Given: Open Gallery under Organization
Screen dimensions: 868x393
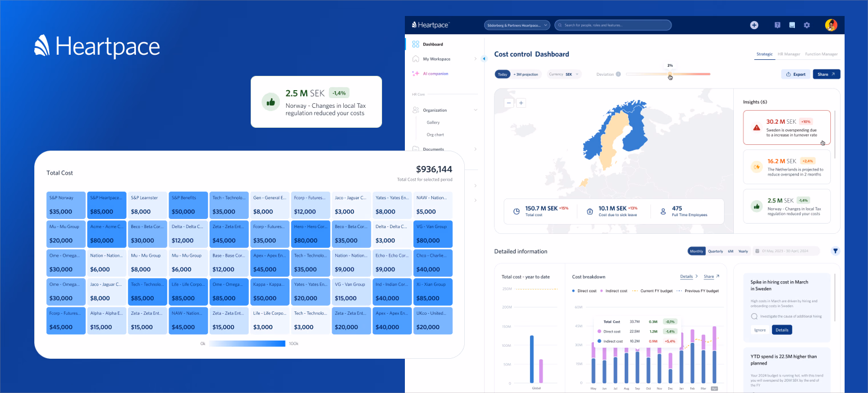Looking at the screenshot, I should coord(433,122).
